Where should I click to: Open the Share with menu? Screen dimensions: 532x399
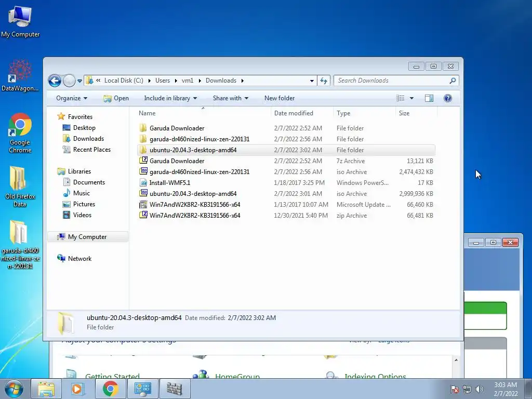click(230, 98)
